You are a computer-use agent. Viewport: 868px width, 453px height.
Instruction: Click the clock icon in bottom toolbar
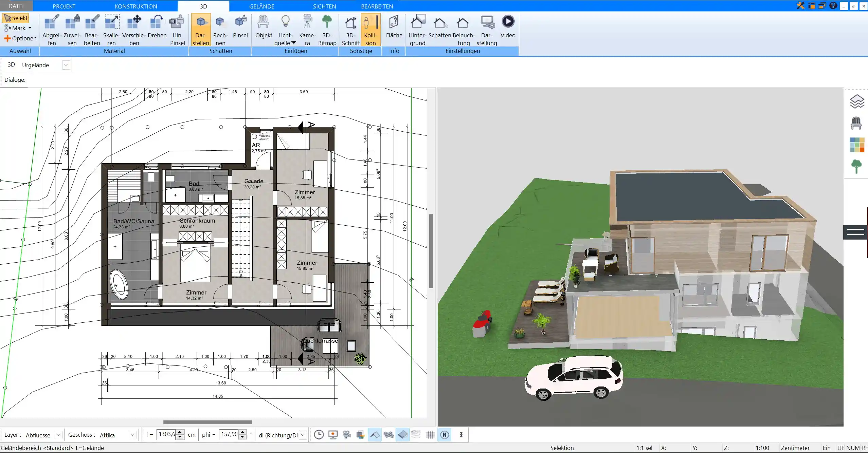pos(319,435)
